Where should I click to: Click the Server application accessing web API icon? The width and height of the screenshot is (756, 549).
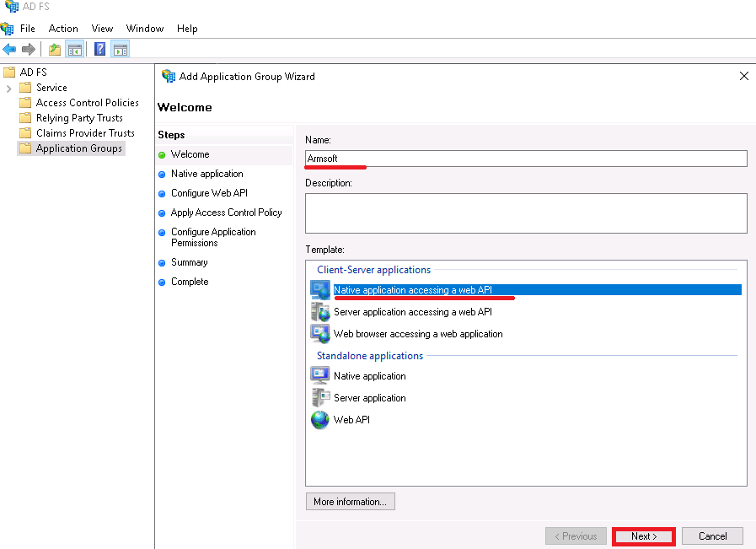point(320,312)
